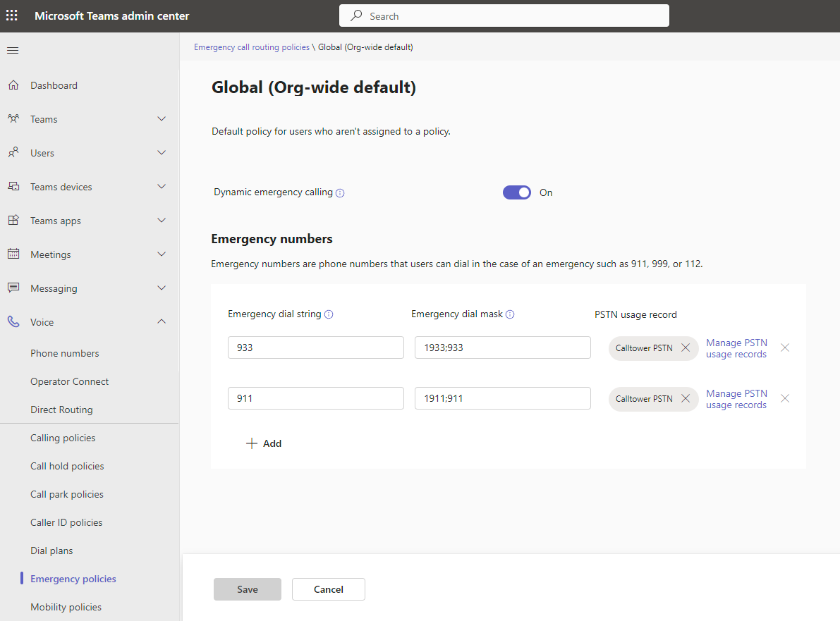This screenshot has width=840, height=621.
Task: Open the app launcher waffle icon
Action: (12, 16)
